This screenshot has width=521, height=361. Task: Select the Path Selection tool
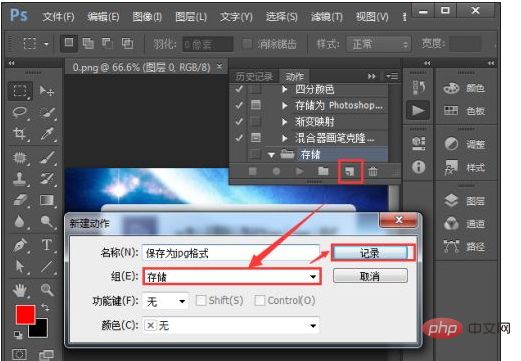tap(20, 267)
